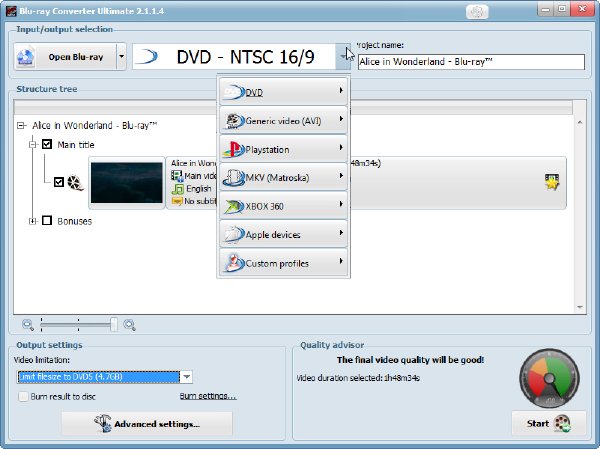600x449 pixels.
Task: Click the English audio track text
Action: coord(199,189)
